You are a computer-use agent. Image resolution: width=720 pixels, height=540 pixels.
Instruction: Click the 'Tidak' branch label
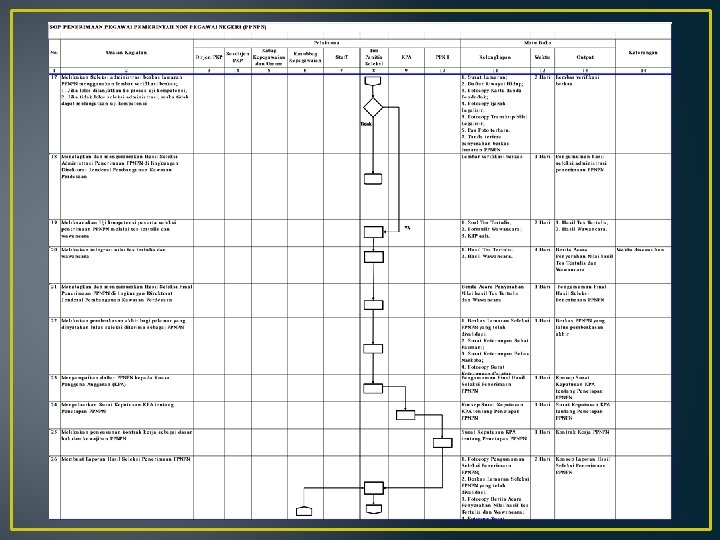click(x=366, y=124)
